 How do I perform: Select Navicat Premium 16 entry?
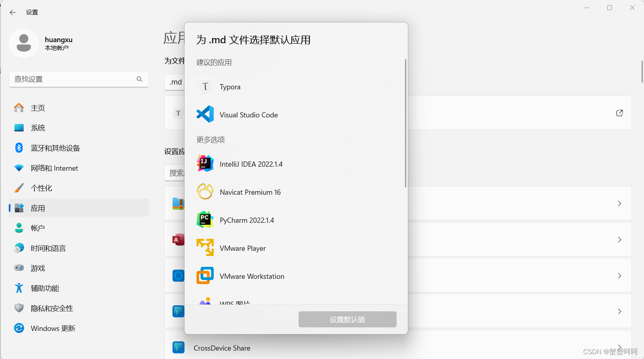[296, 192]
